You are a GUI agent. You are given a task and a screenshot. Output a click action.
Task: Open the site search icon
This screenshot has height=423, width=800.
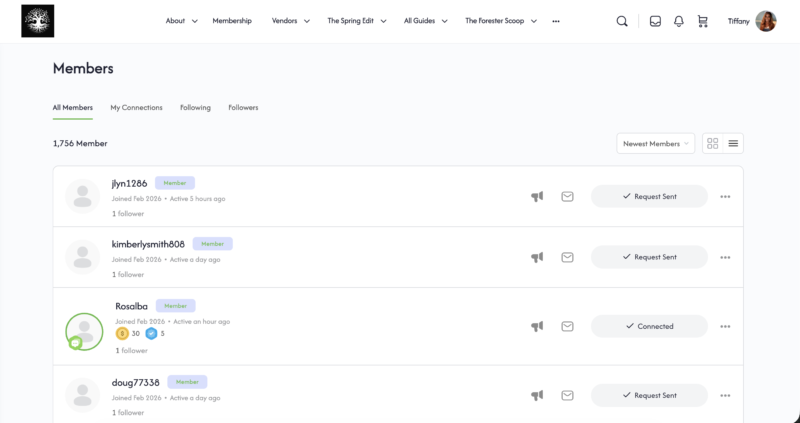[x=621, y=21]
